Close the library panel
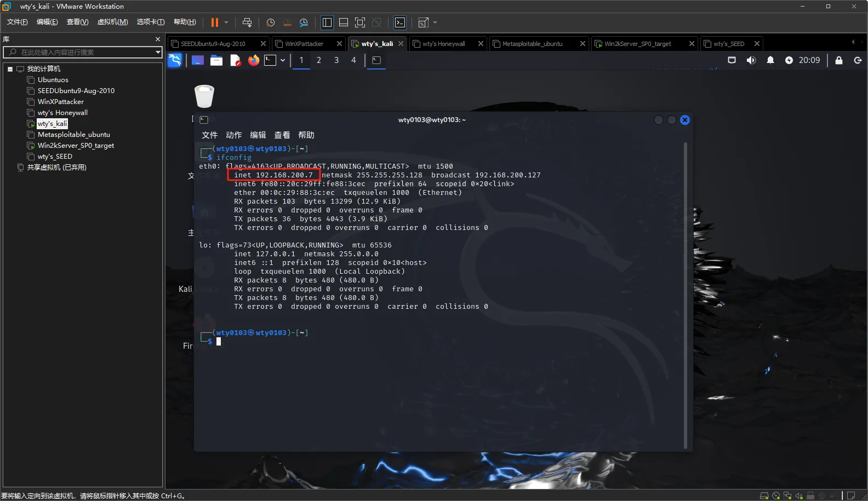Viewport: 868px width, 501px height. click(158, 39)
